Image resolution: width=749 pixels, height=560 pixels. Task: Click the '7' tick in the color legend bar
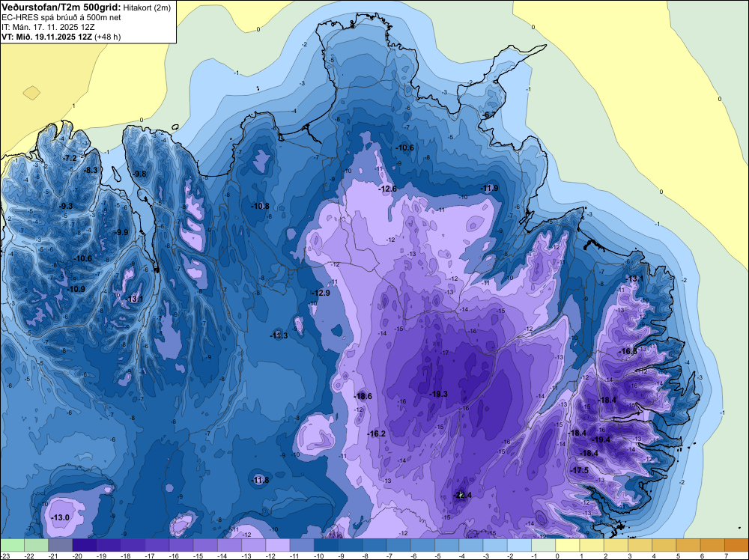(725, 556)
